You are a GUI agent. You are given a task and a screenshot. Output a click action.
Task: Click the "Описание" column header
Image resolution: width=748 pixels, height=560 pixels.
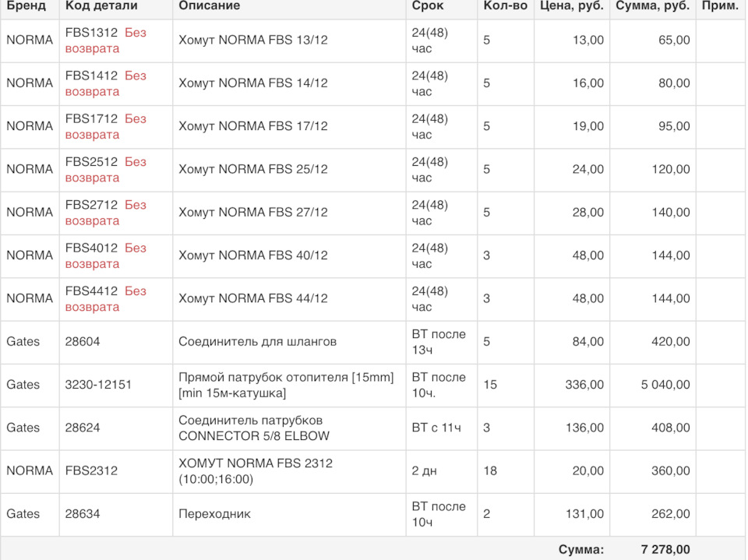(209, 6)
